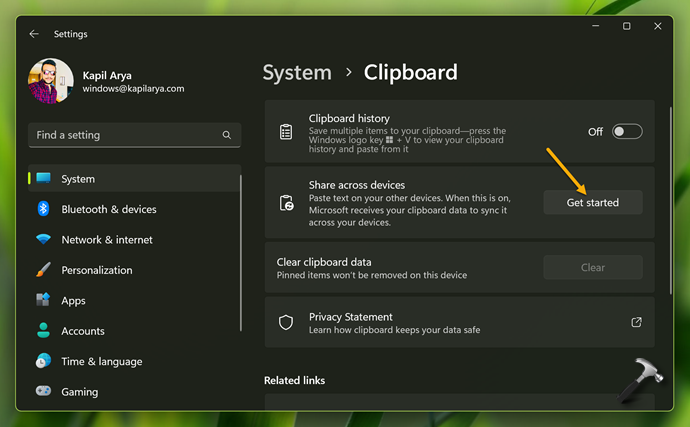
Task: Click the Accounts person icon
Action: click(43, 331)
